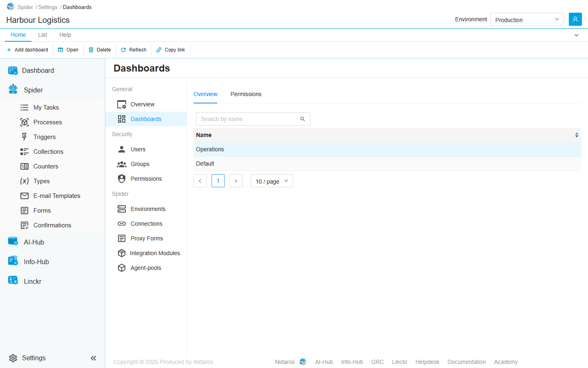Viewport: 588px width, 368px height.
Task: Click the Types (x) icon
Action: click(24, 181)
